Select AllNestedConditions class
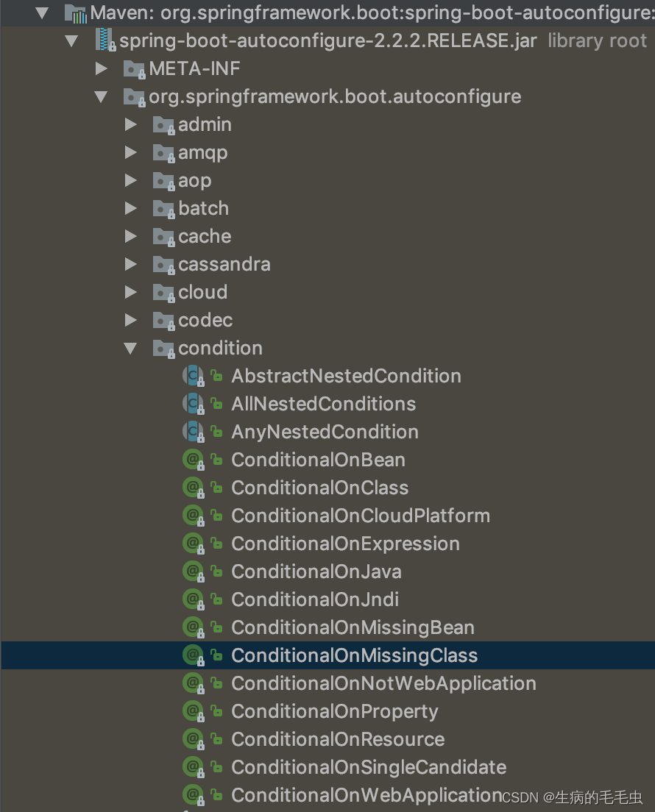Screen dimensions: 655x812 pos(323,404)
